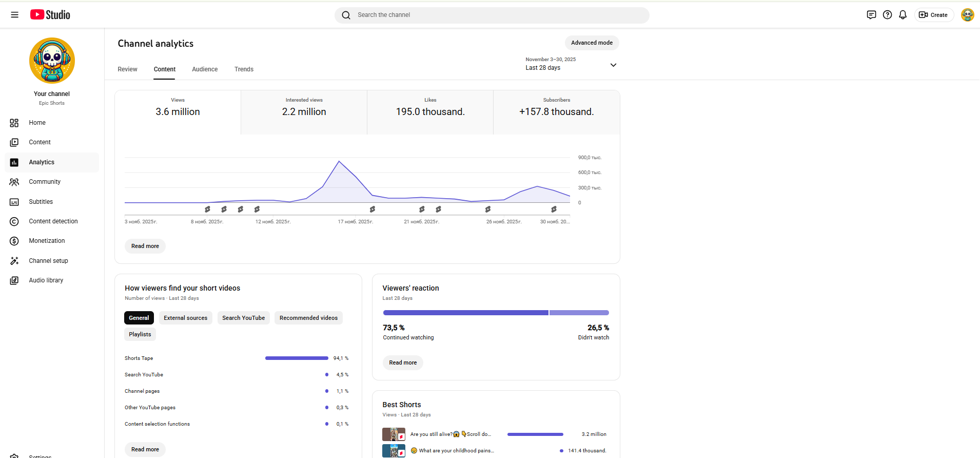
Task: Click the Continued watching progress bar
Action: [x=465, y=313]
